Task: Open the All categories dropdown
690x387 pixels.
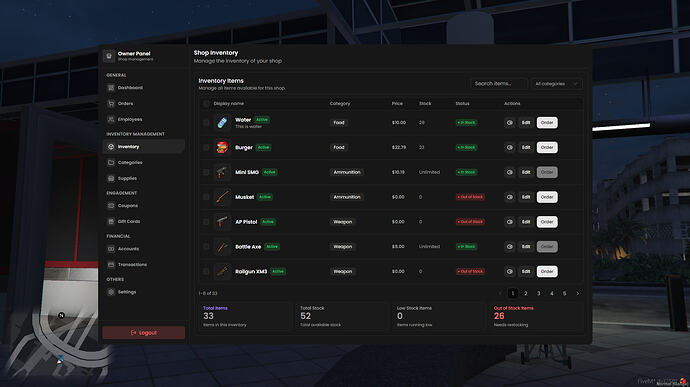Action: [x=556, y=84]
